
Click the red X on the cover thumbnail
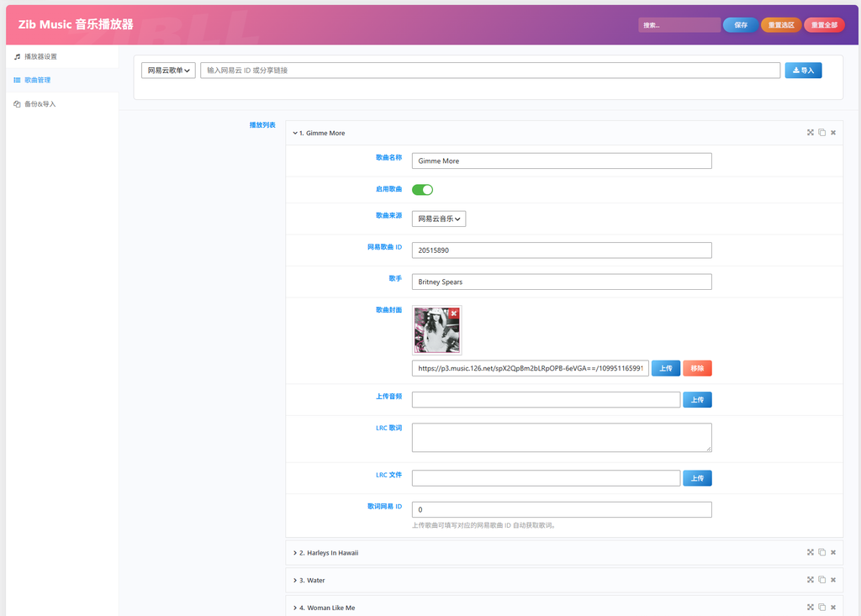[453, 313]
